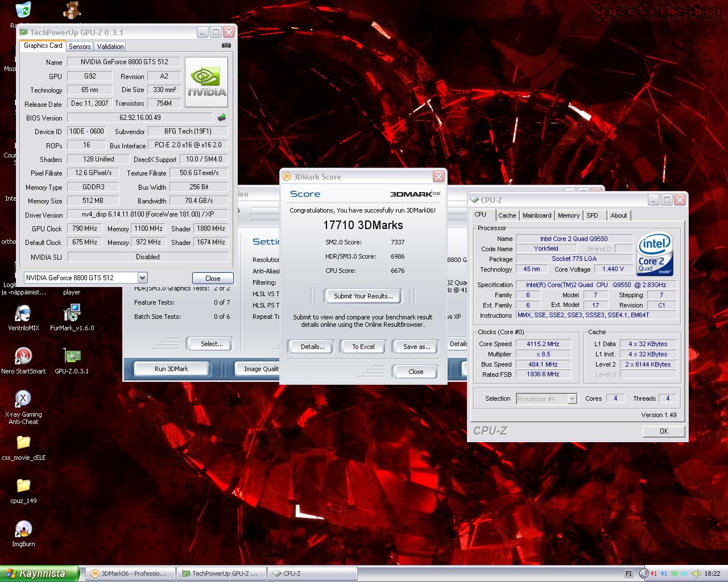Open the GPU selection dropdown in GPU-Z
The width and height of the screenshot is (728, 582).
point(142,277)
